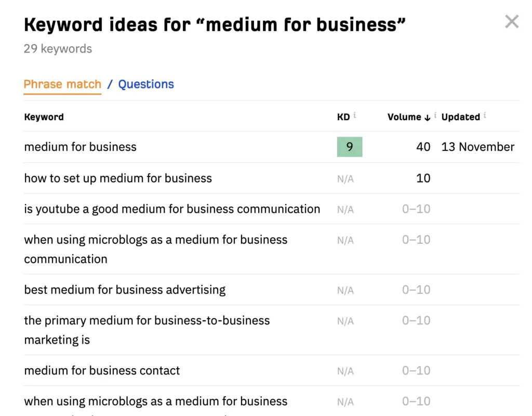Viewport: 532px width, 416px height.
Task: Sort results by the Keyword column header
Action: click(x=44, y=116)
